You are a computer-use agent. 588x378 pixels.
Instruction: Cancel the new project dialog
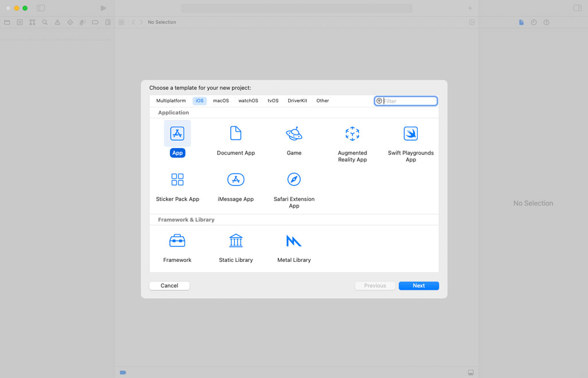[x=169, y=286]
